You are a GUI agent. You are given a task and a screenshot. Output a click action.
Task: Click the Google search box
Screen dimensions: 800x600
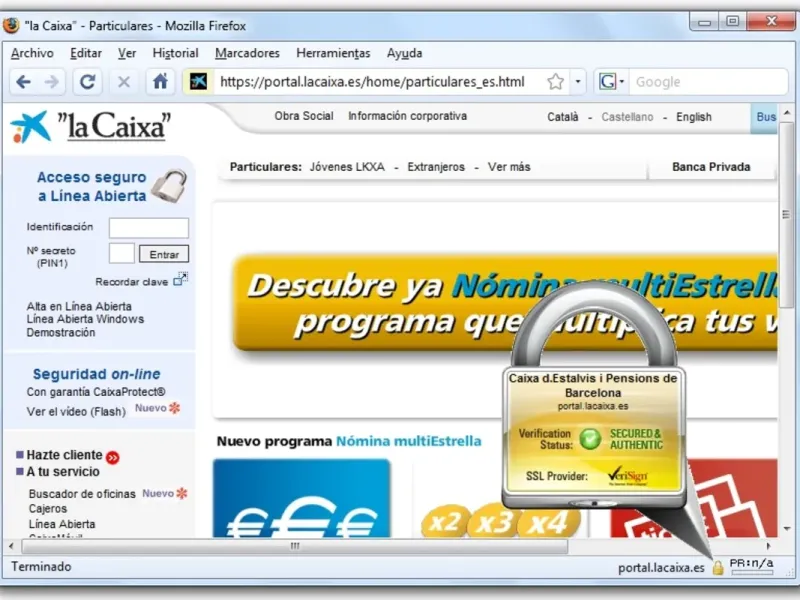(709, 82)
